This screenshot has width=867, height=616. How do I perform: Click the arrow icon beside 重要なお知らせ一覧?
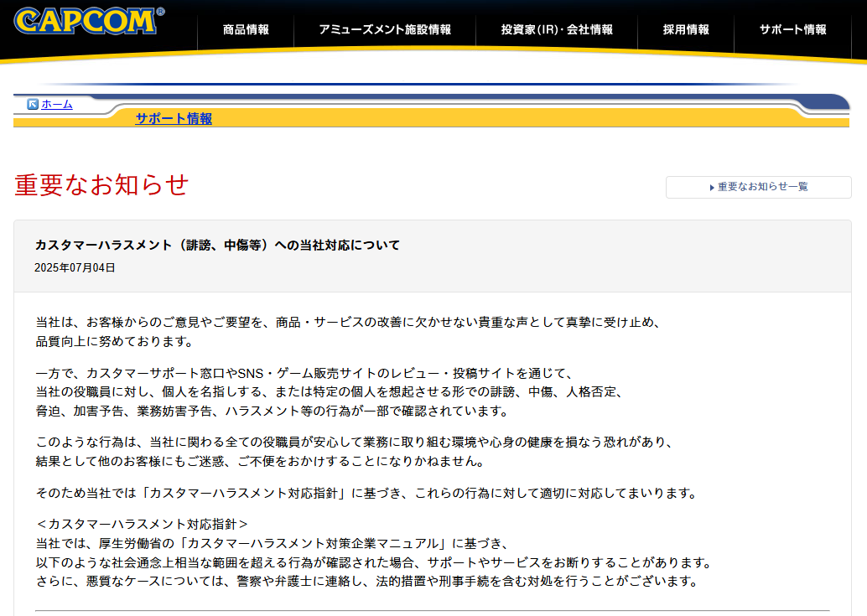point(712,188)
